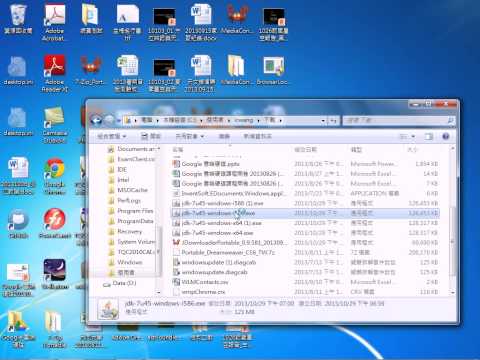Click the iwang segment in the address breadcrumb

pyautogui.click(x=244, y=120)
